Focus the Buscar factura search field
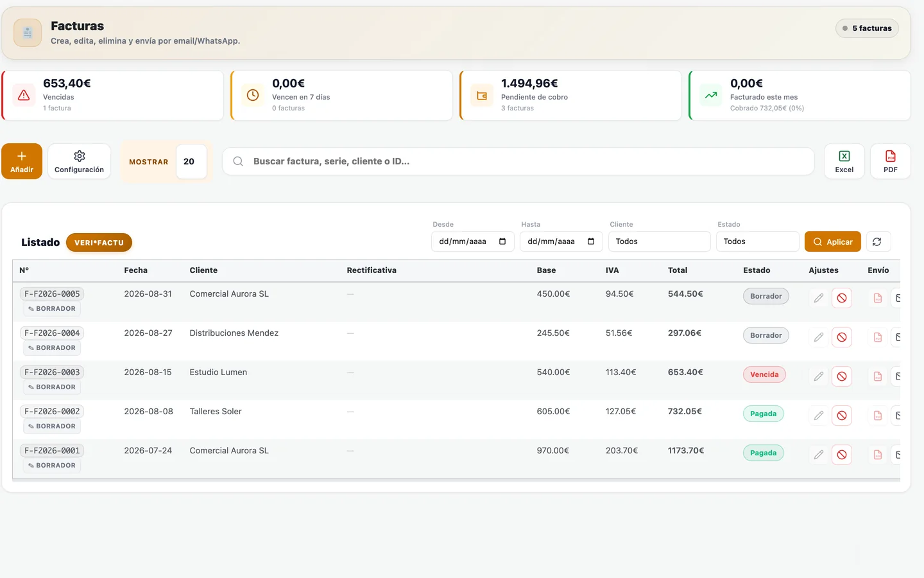This screenshot has height=578, width=924. (x=518, y=161)
